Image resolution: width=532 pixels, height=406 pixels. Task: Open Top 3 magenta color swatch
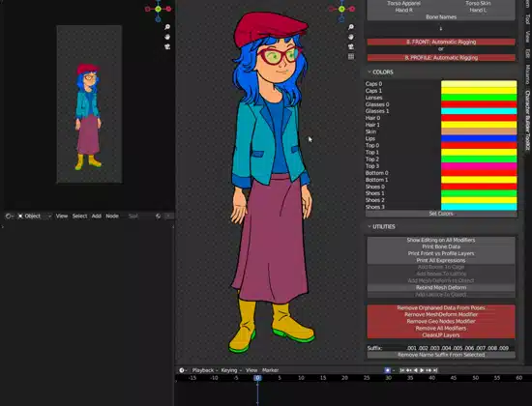point(479,166)
